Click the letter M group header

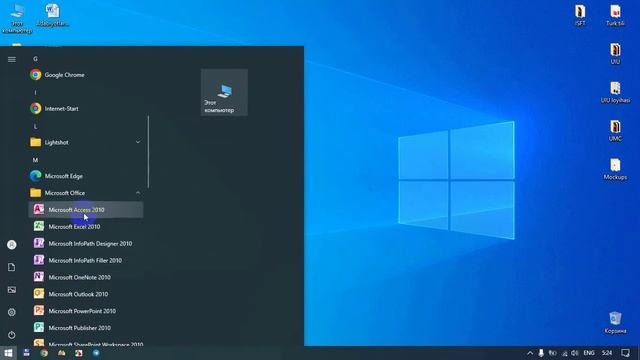(36, 160)
